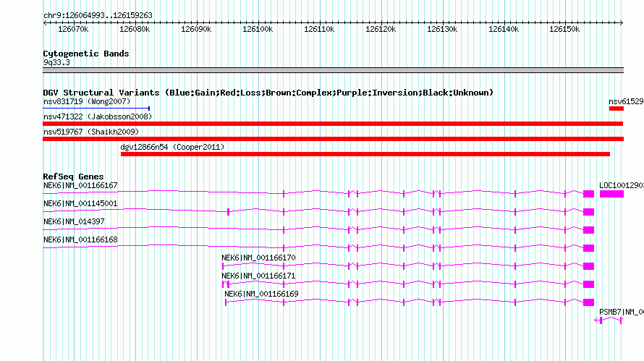Click last exon block of NEK6 NM_001166169
Screen dimensions: 644x361
(588, 302)
